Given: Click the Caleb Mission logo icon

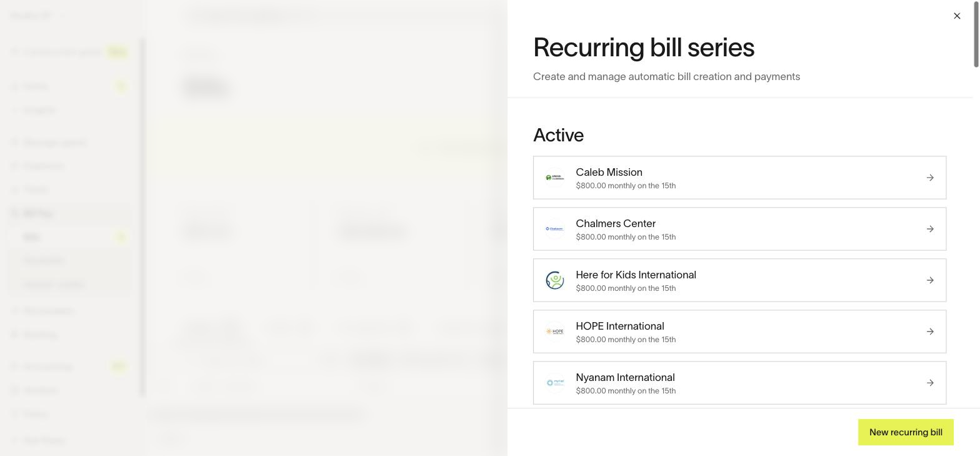Looking at the screenshot, I should click(555, 178).
